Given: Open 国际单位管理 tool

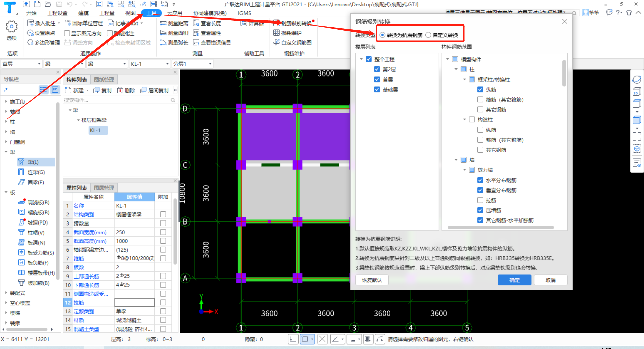Looking at the screenshot, I should [84, 23].
